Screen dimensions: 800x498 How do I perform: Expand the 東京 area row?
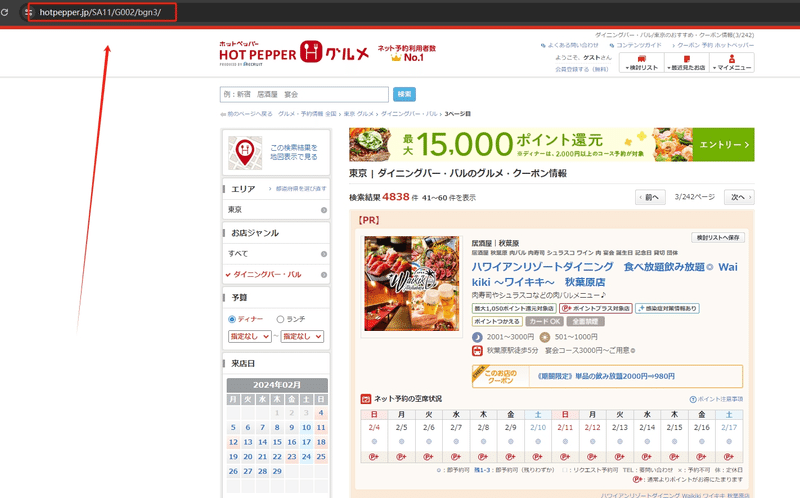pyautogui.click(x=277, y=210)
